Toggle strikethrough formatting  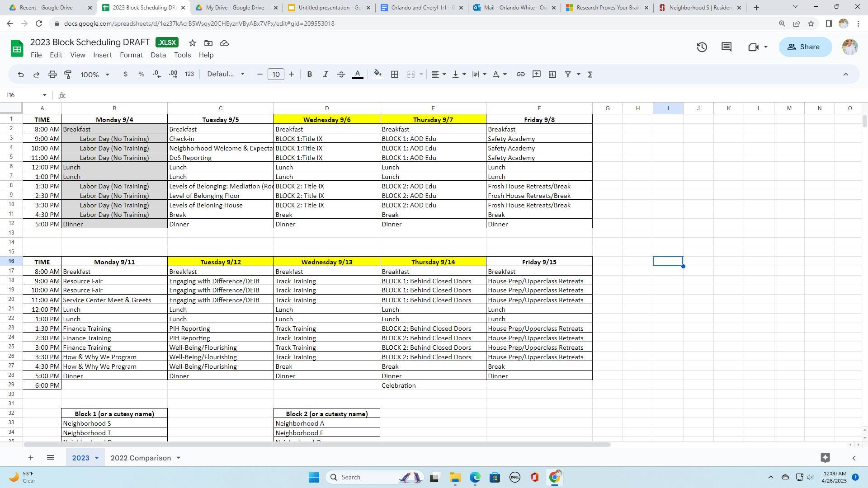point(341,75)
